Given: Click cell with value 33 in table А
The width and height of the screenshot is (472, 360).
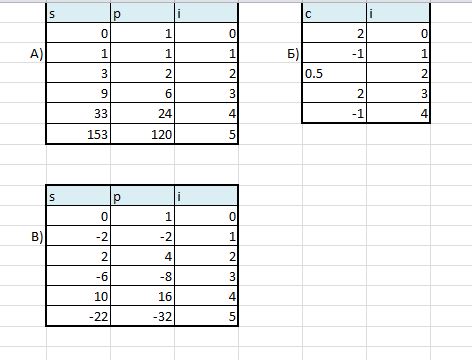Looking at the screenshot, I should point(78,113).
